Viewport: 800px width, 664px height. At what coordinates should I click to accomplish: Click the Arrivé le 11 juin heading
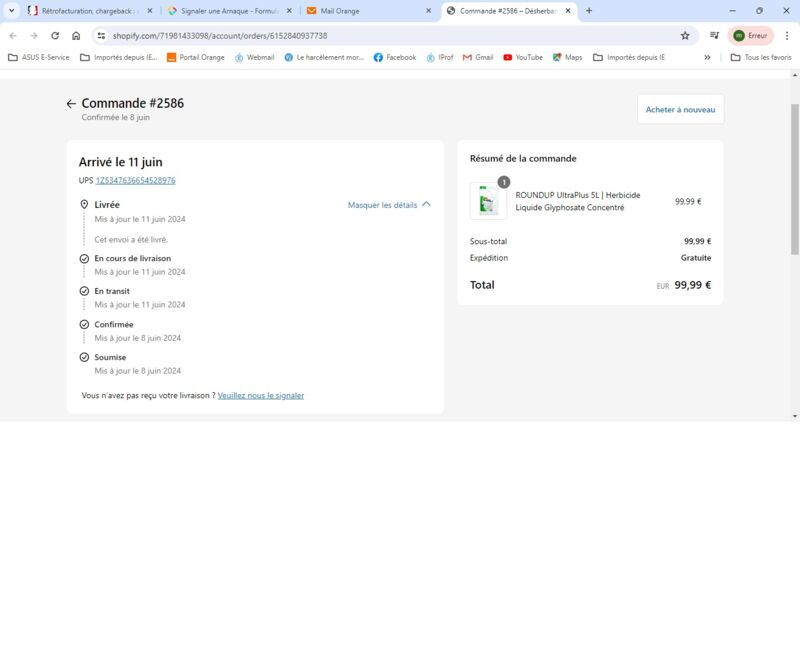click(120, 162)
